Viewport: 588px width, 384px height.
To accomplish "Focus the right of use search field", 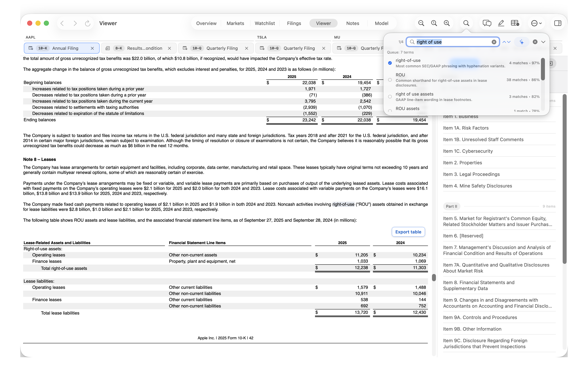I will click(x=453, y=42).
